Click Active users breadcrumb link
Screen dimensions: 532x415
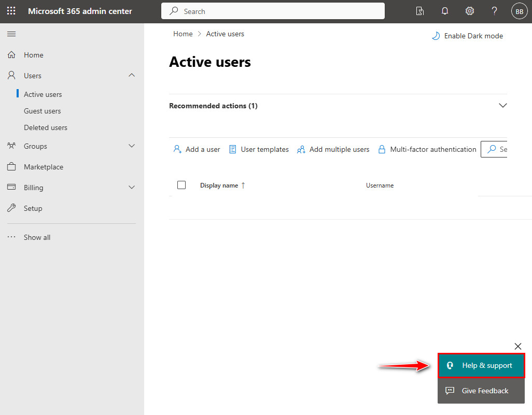(225, 34)
